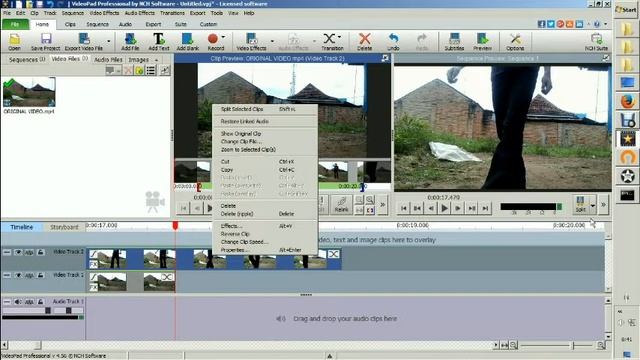Open the Record dropdown arrow

[223, 37]
